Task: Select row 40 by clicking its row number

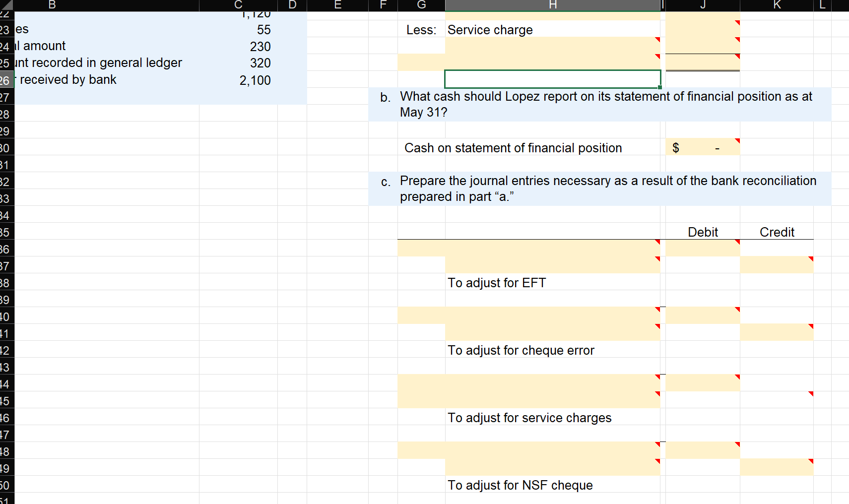Action: point(7,316)
